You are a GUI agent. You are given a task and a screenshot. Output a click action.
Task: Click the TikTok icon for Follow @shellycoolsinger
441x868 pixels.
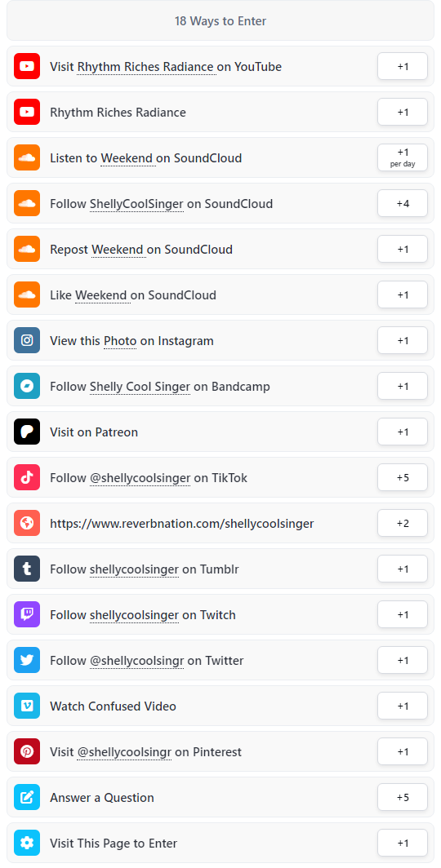click(27, 477)
